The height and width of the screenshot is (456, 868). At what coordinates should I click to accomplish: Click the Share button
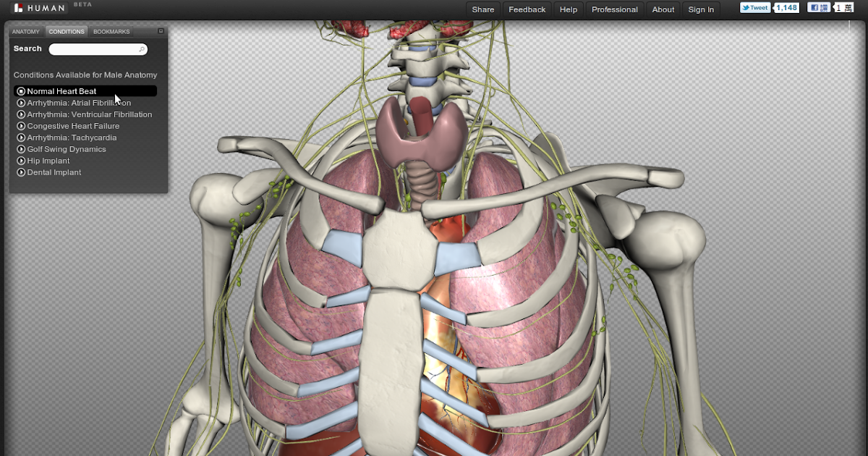coord(482,9)
